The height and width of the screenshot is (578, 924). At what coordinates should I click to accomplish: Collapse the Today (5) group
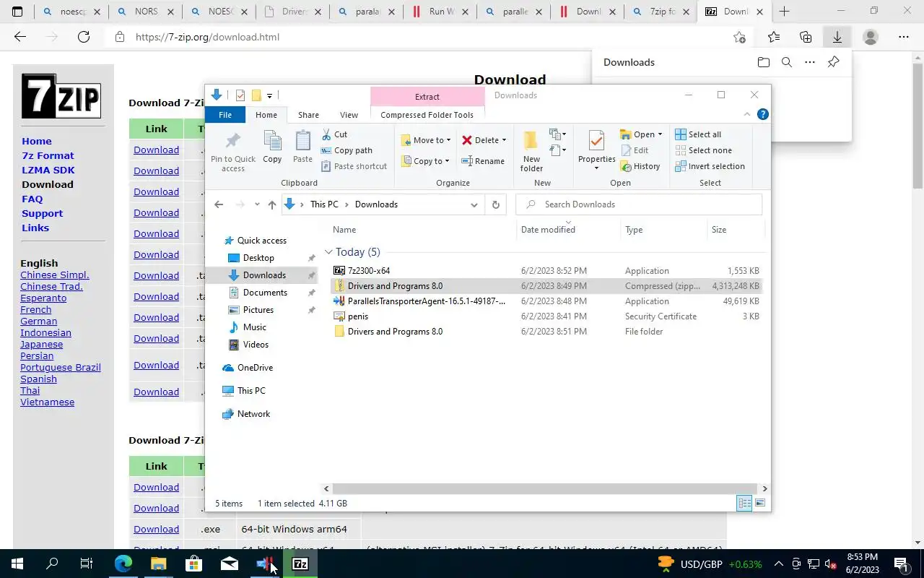[x=328, y=252]
